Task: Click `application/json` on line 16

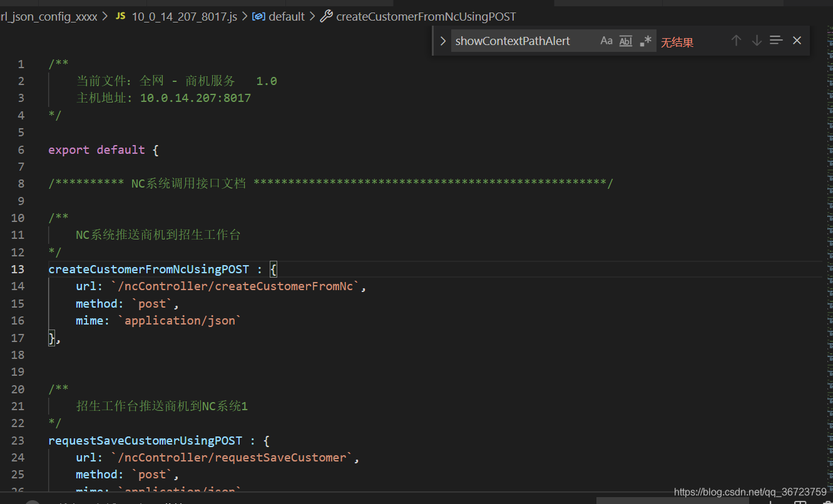Action: coord(180,320)
